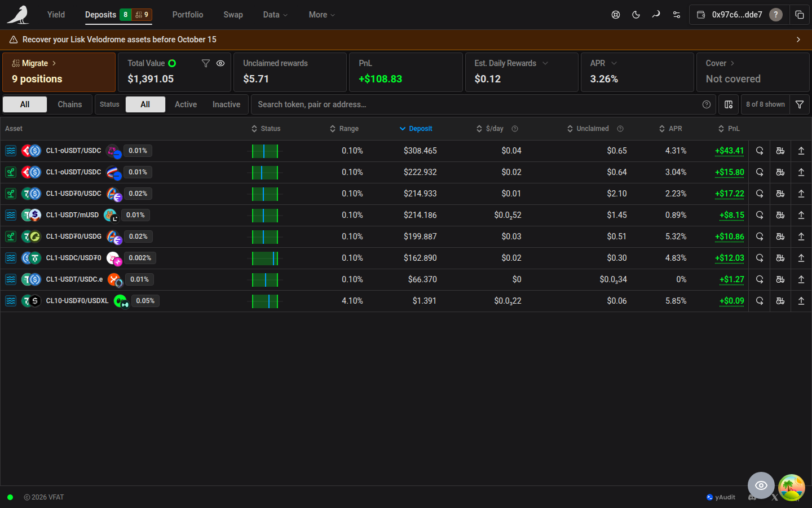The width and height of the screenshot is (812, 508).
Task: Click refresh icon on $308.465 CL1-oUSDT/USDC row
Action: point(760,151)
